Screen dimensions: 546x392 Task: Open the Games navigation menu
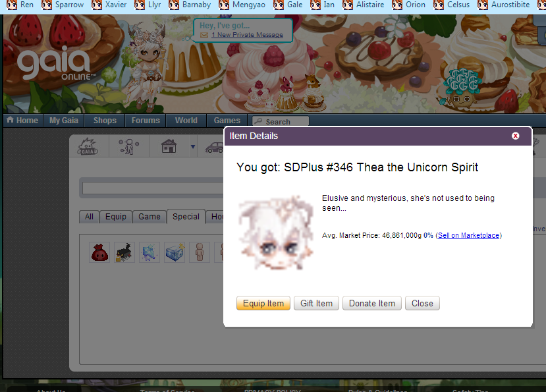pyautogui.click(x=227, y=121)
